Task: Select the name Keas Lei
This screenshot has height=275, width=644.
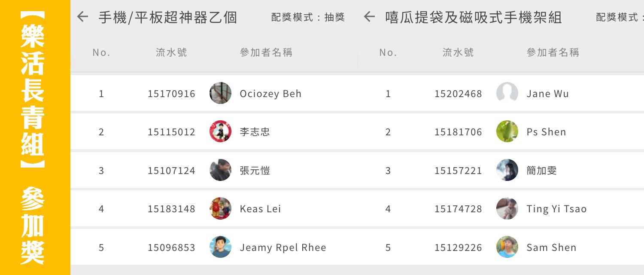Action: (260, 209)
